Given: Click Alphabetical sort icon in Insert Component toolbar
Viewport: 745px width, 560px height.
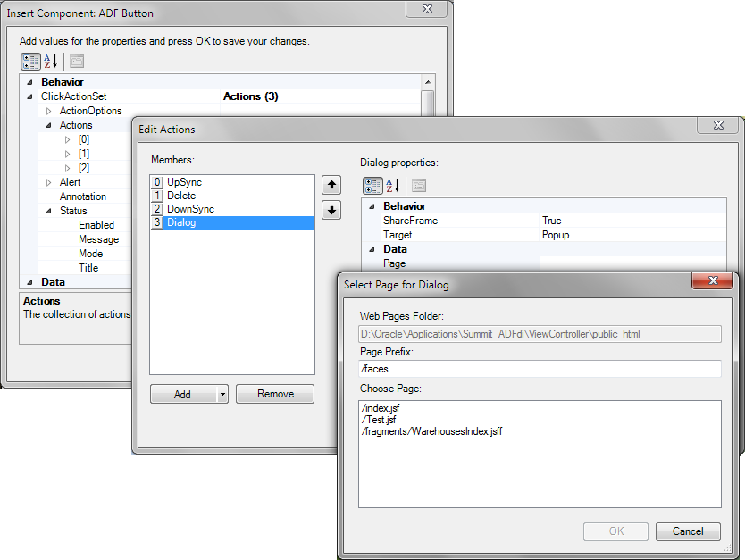Looking at the screenshot, I should click(51, 62).
